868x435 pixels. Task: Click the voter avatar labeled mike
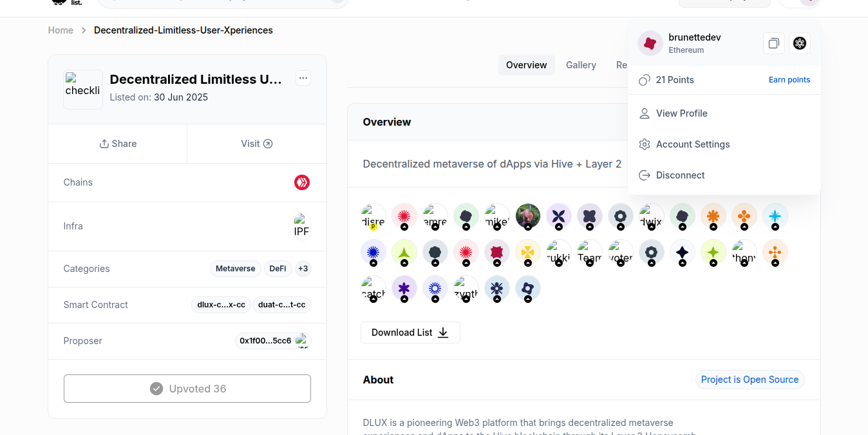coord(497,216)
